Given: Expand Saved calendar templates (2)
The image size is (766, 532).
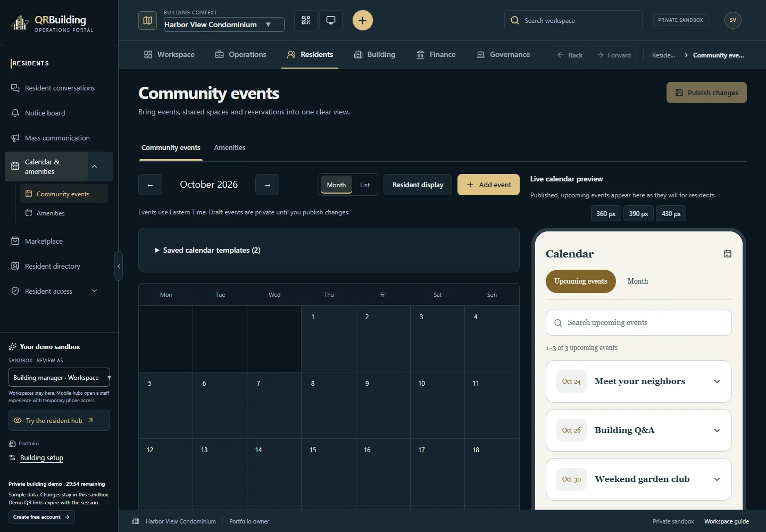Looking at the screenshot, I should point(207,250).
